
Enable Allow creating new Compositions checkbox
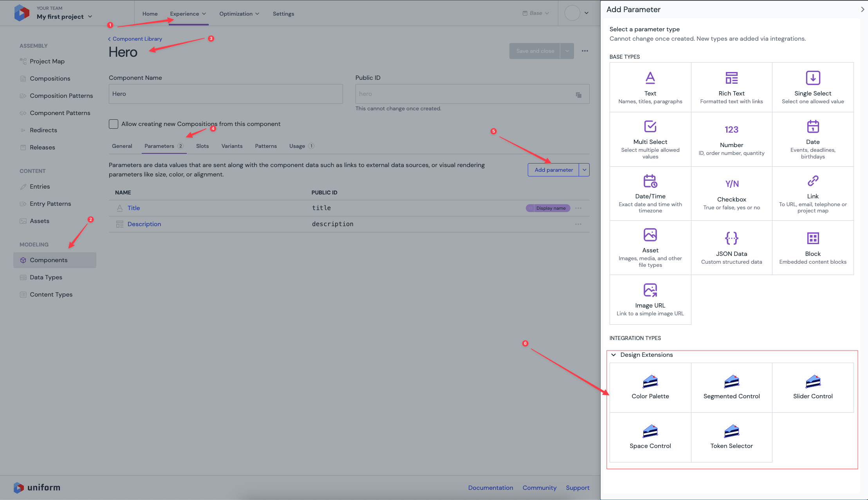pos(114,124)
